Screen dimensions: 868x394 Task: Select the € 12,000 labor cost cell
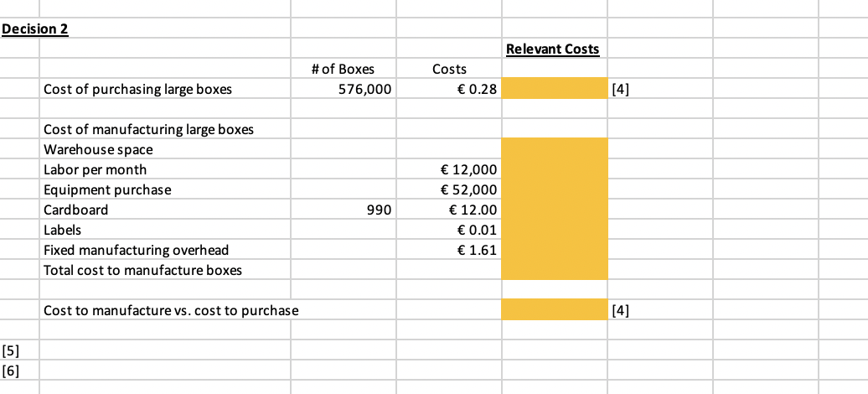448,169
